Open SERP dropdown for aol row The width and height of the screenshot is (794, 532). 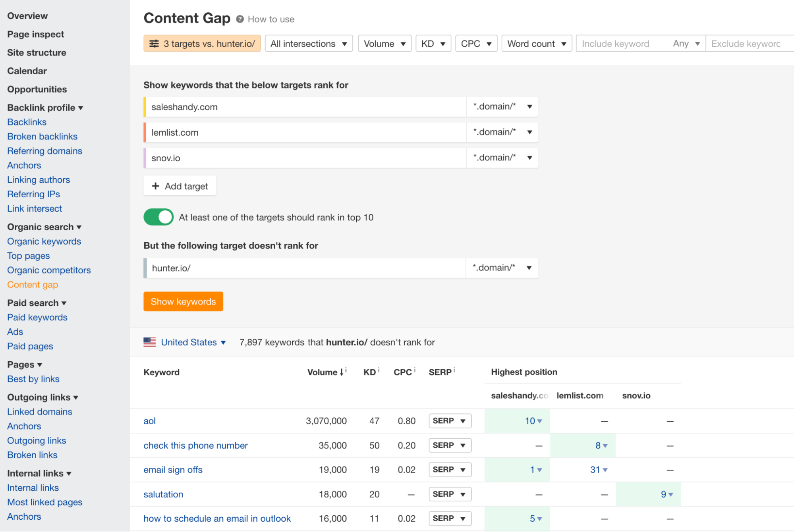(450, 421)
